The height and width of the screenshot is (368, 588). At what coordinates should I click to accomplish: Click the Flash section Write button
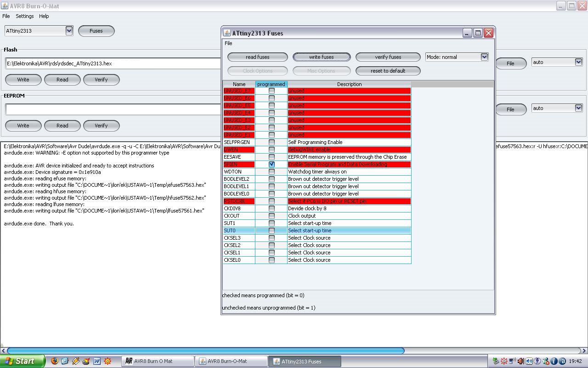[23, 80]
